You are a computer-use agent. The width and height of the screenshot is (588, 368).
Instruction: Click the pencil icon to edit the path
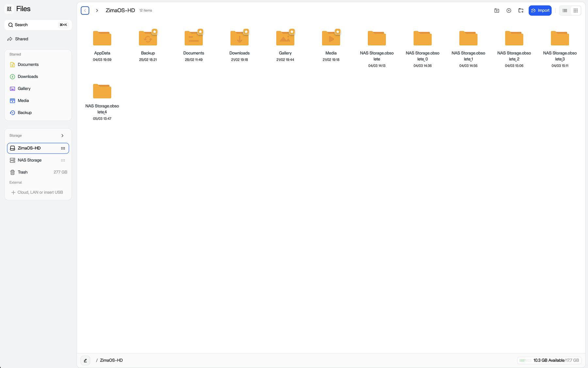click(x=85, y=360)
